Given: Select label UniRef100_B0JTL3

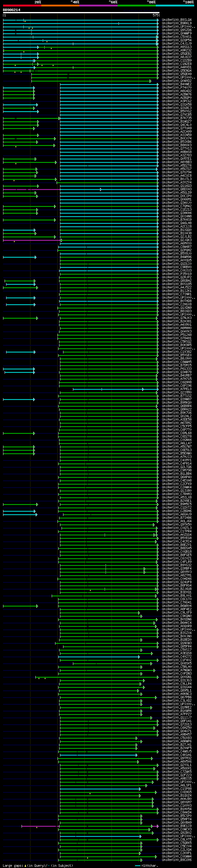Looking at the screenshot, I should [177, 179].
